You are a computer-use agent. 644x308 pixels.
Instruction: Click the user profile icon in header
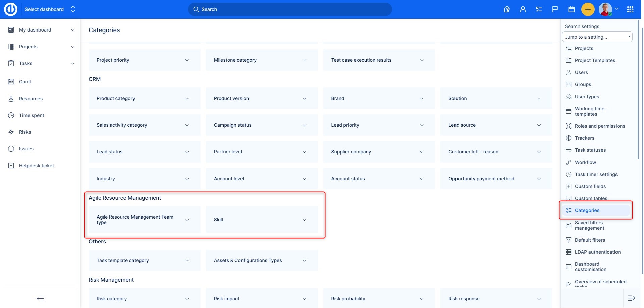pos(523,9)
